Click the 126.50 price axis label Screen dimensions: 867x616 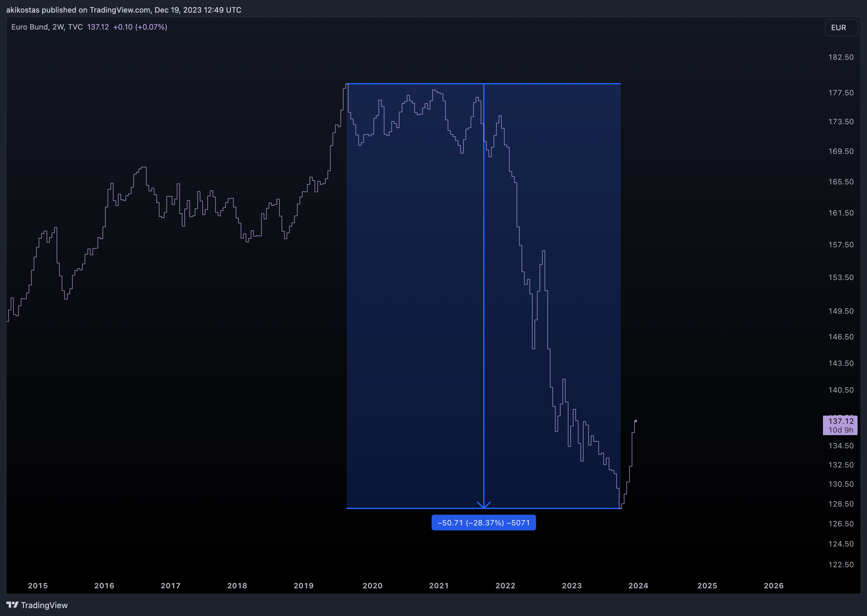click(x=841, y=524)
